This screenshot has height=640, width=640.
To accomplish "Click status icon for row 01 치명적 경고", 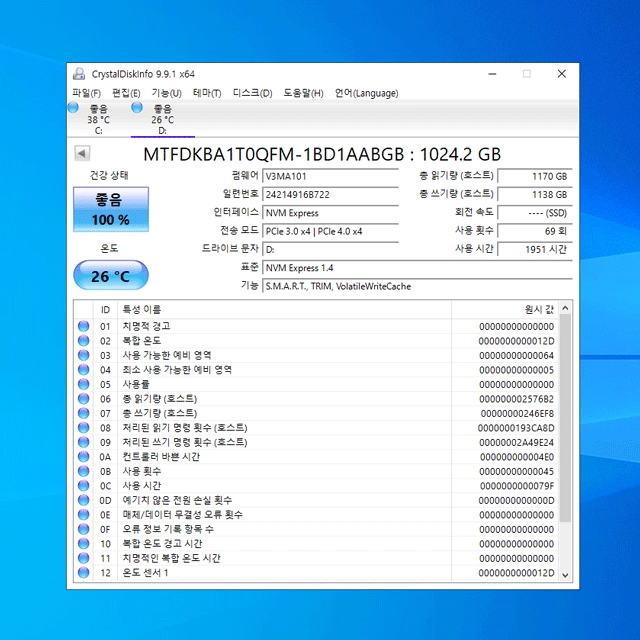I will [84, 326].
